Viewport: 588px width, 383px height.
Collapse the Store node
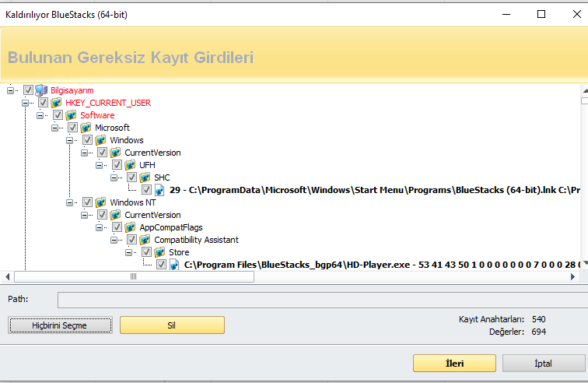(x=128, y=252)
